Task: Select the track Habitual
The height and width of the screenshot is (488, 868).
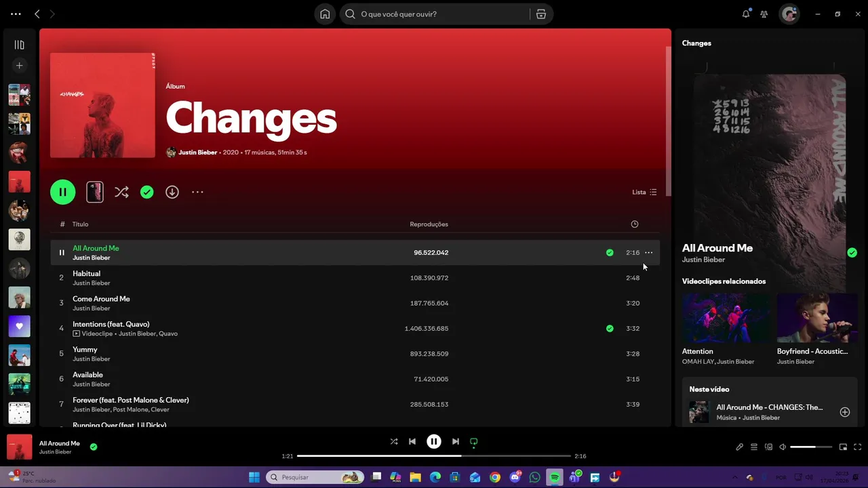Action: pyautogui.click(x=86, y=274)
